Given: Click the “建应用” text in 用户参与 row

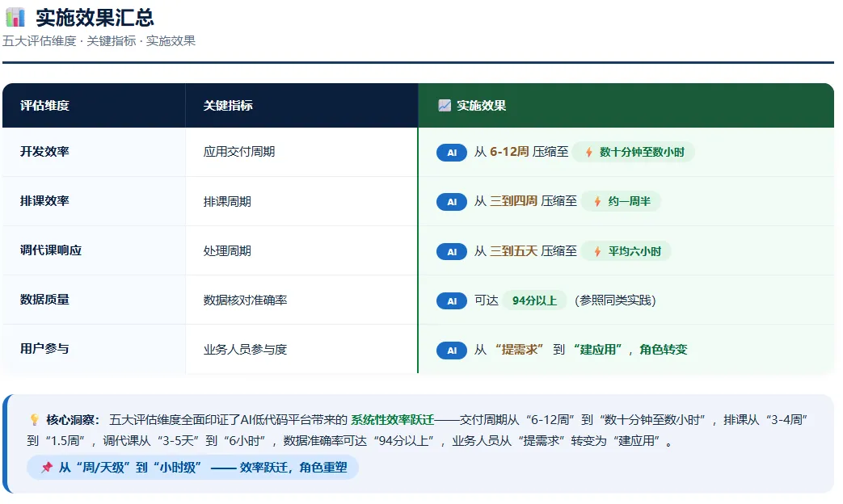Looking at the screenshot, I should click(596, 350).
